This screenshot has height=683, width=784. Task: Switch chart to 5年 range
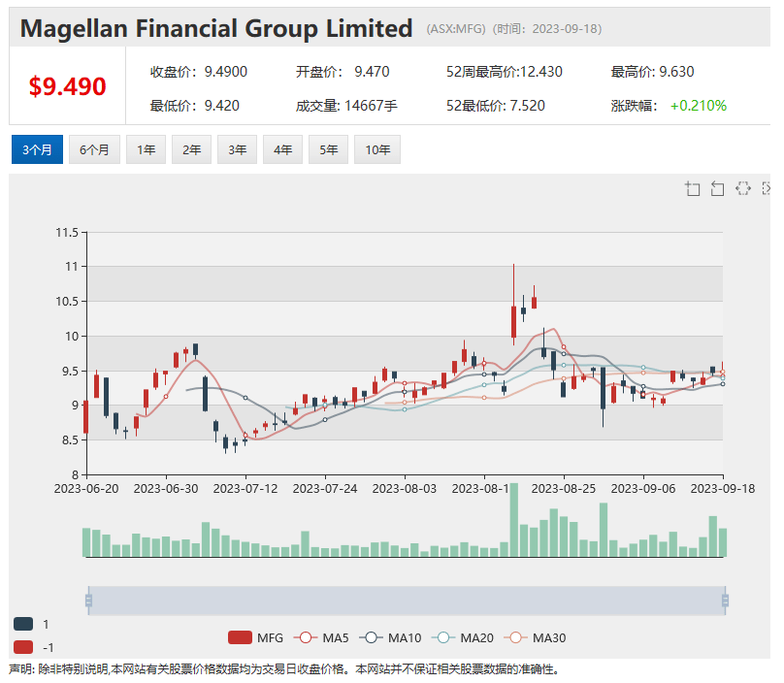328,149
